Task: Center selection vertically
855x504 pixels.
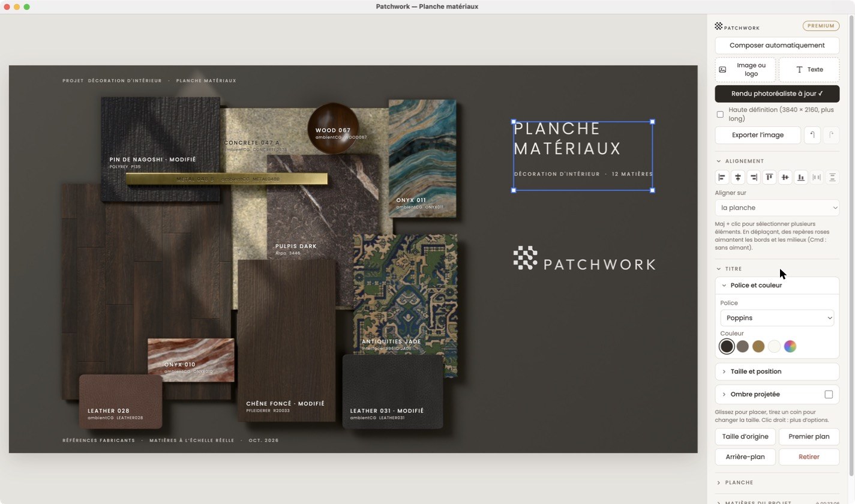Action: (x=785, y=178)
